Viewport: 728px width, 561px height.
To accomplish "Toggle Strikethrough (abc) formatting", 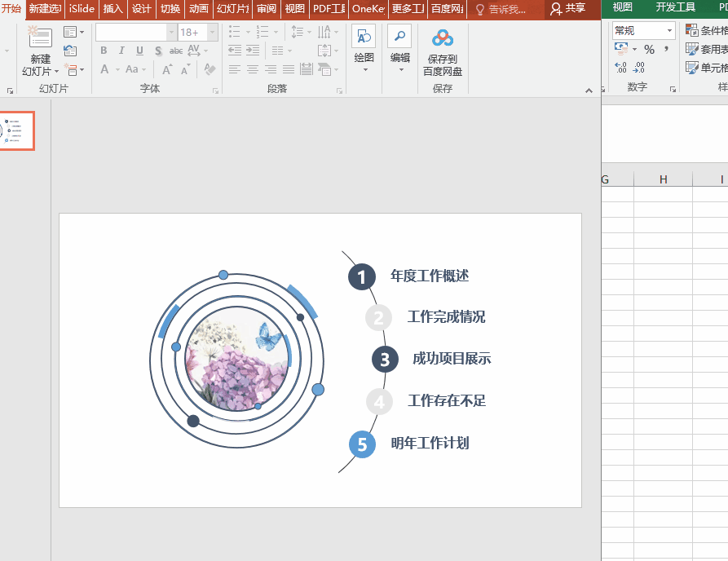I will [176, 51].
